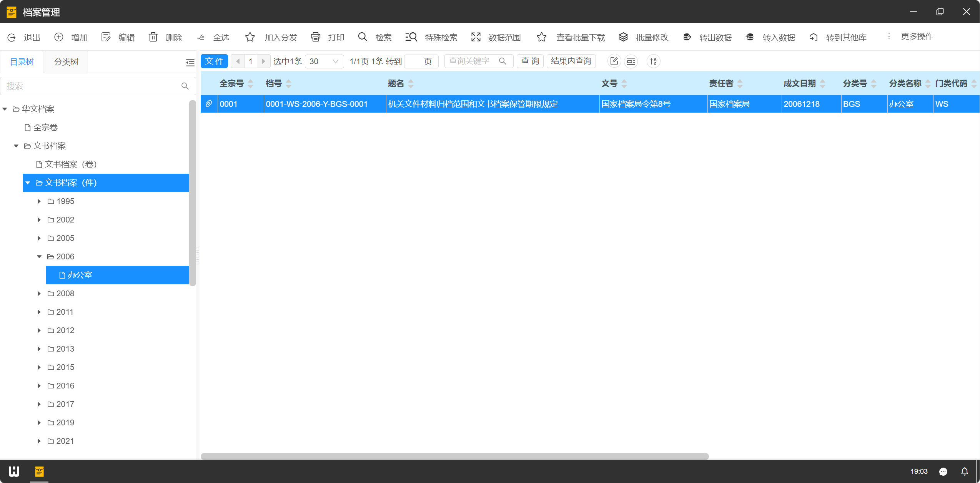Screen dimensions: 980x483
Task: Collapse the 2006 folder node
Action: pos(39,257)
